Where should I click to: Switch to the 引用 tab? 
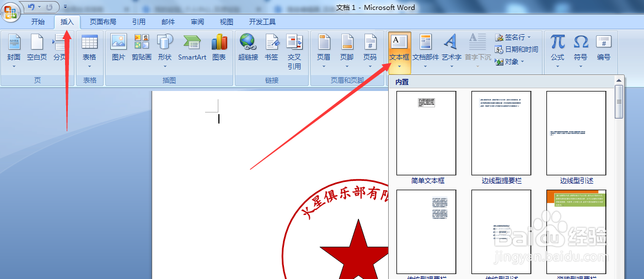click(138, 22)
